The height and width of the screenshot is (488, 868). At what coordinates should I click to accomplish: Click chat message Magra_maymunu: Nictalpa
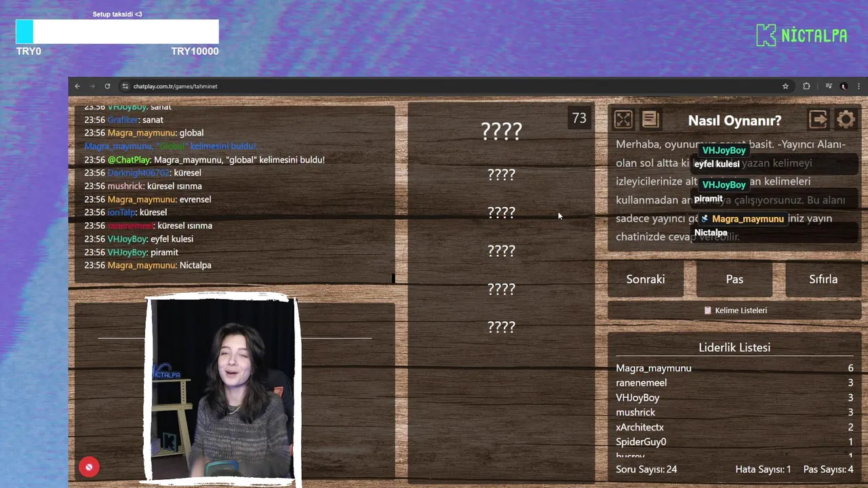pyautogui.click(x=148, y=265)
